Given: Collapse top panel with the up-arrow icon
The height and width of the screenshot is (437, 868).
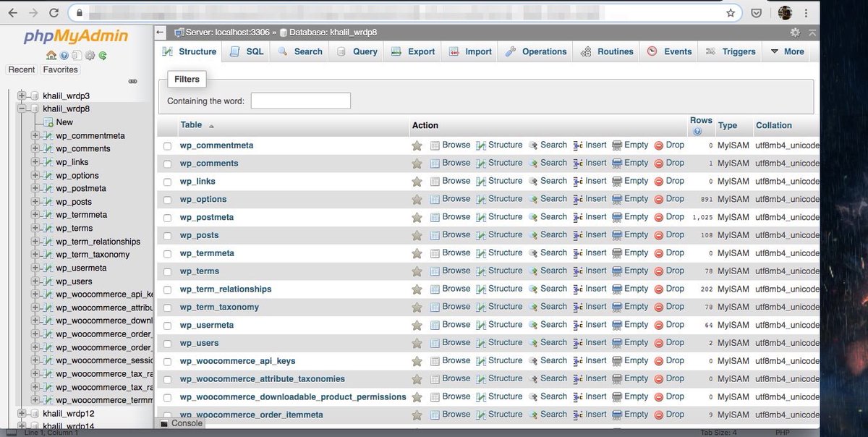Looking at the screenshot, I should (x=813, y=33).
